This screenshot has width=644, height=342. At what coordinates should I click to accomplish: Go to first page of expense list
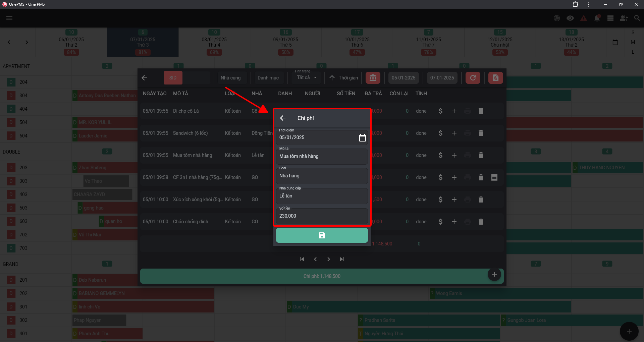click(x=302, y=259)
